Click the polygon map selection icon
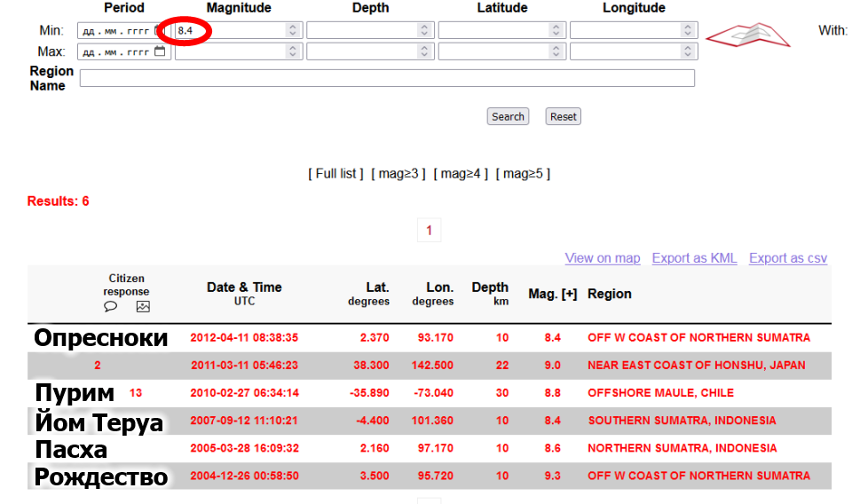Viewport: 852px width, 504px height. [x=747, y=34]
